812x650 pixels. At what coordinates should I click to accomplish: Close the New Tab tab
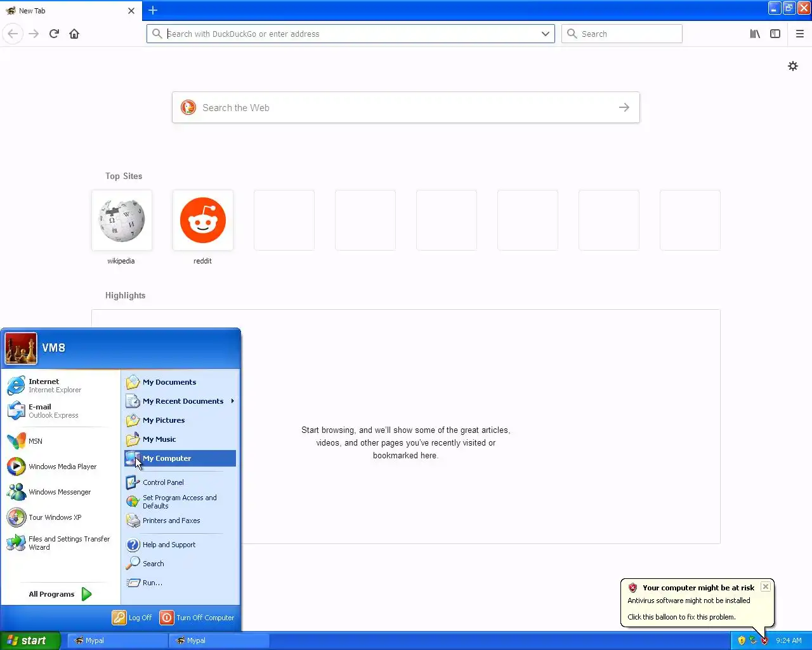coord(131,11)
